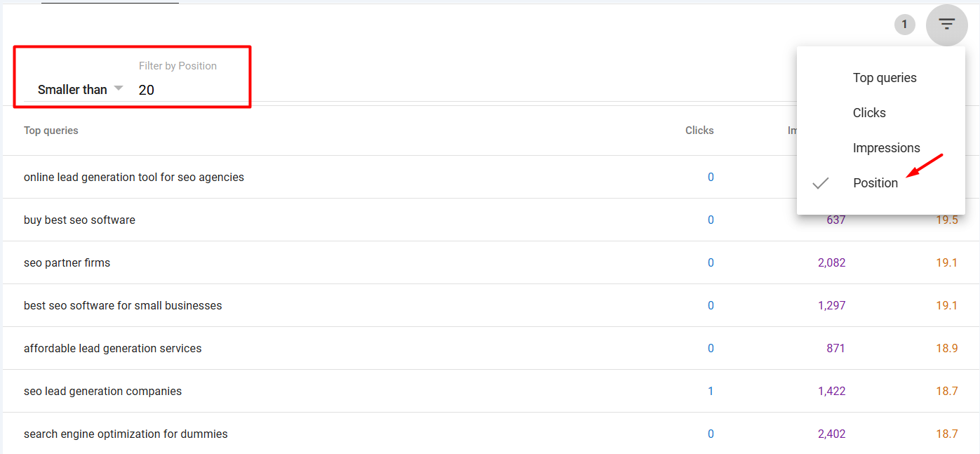The width and height of the screenshot is (980, 454).
Task: Select Top queries from the filter menu
Action: [x=884, y=77]
